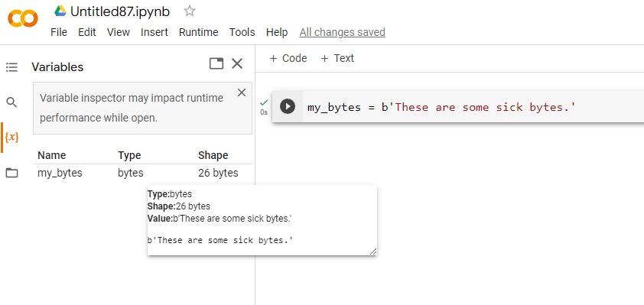
Task: Click the monospace value text in tooltip
Action: click(x=220, y=240)
